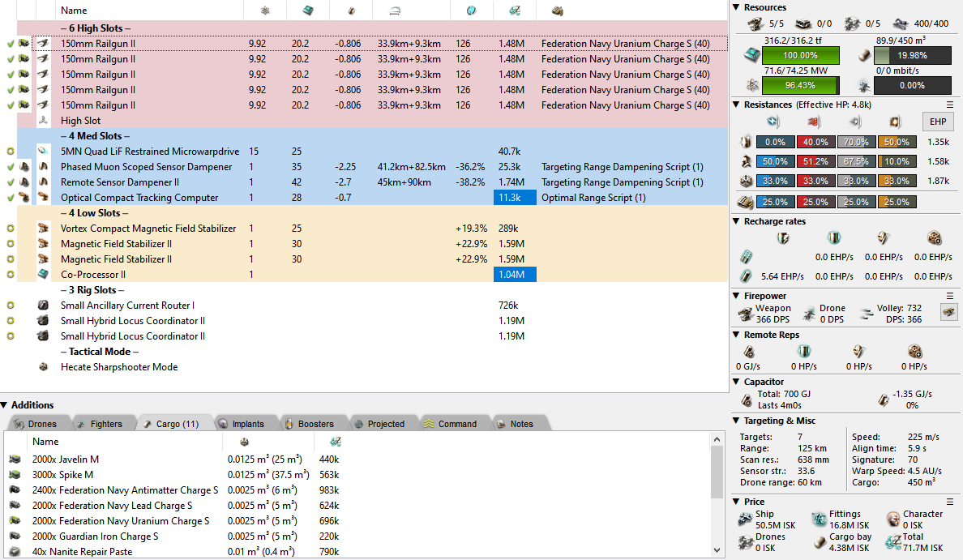Image resolution: width=963 pixels, height=560 pixels.
Task: Click the Hecate Sharpshooter Mode icon
Action: (43, 367)
